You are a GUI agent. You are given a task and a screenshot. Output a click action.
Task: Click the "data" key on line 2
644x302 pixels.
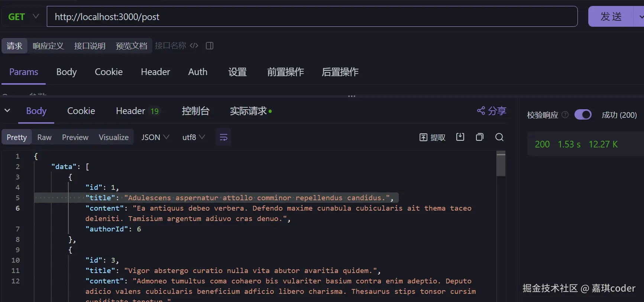(64, 167)
